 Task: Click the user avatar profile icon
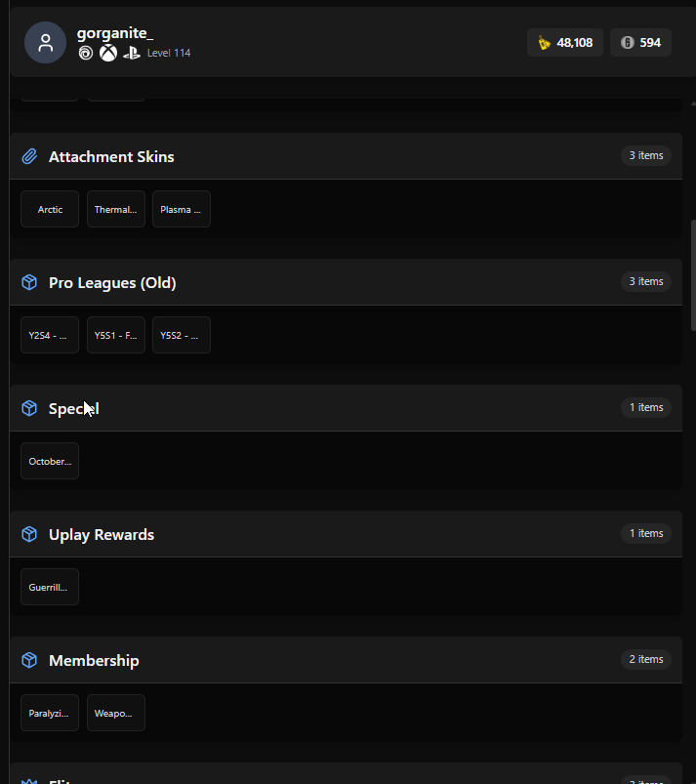point(46,43)
